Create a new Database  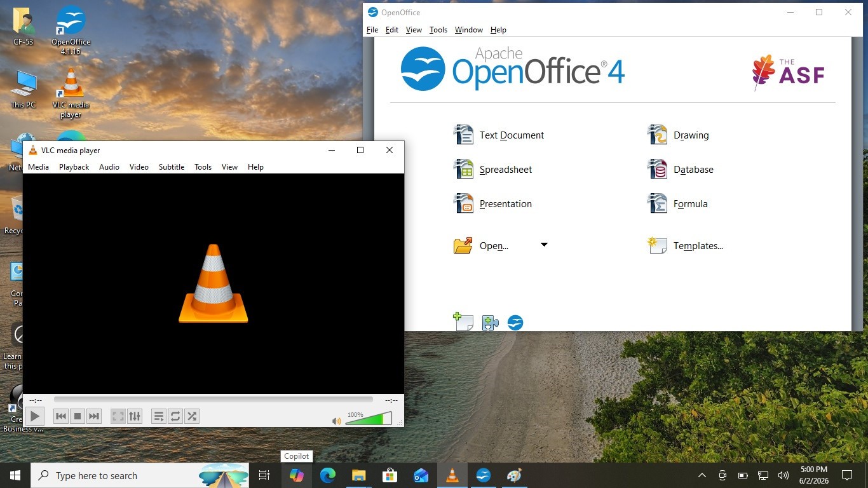pos(680,170)
